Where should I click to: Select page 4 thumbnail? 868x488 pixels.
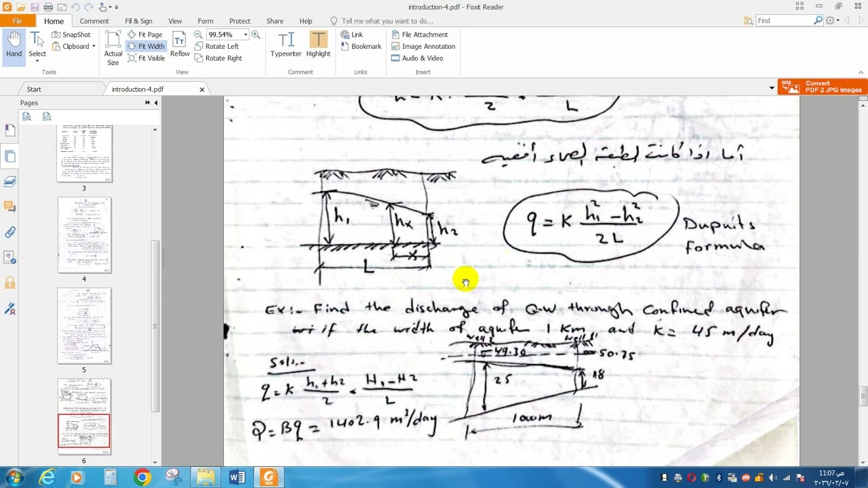tap(84, 235)
